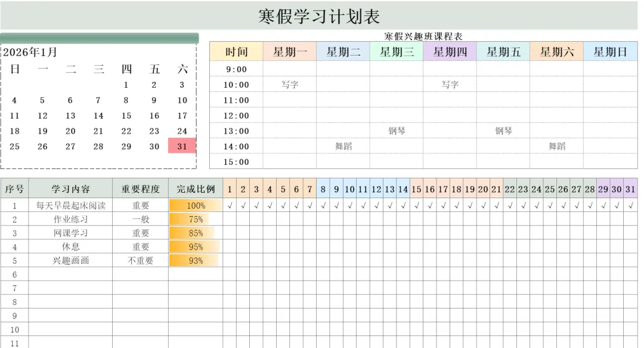Select the 星期四 column header

click(x=450, y=52)
